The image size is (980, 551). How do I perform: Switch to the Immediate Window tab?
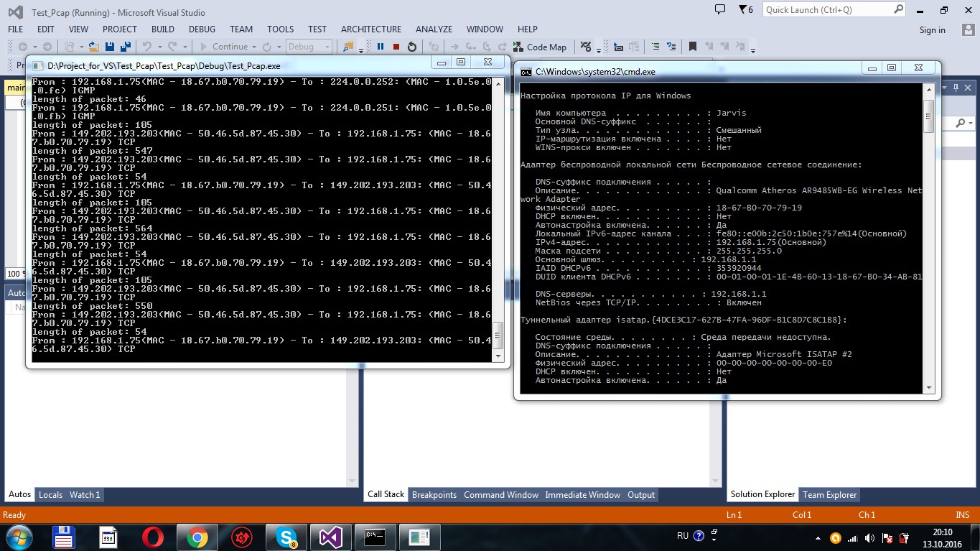[x=583, y=494]
